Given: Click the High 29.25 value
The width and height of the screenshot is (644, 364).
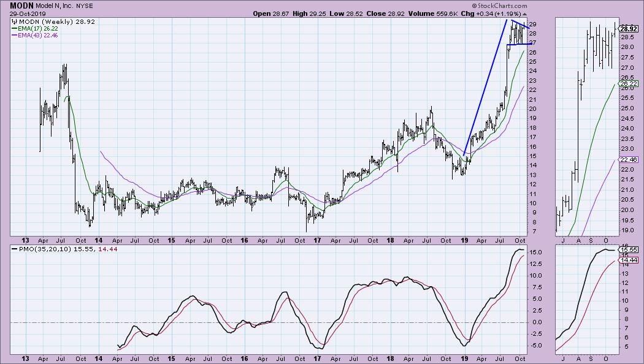Looking at the screenshot, I should (309, 13).
